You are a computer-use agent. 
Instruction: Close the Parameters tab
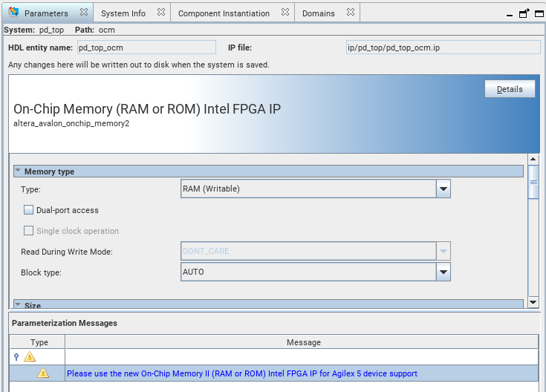(83, 12)
